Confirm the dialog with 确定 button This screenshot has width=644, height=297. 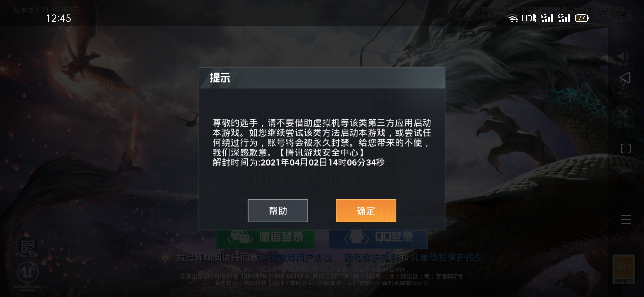tap(366, 211)
